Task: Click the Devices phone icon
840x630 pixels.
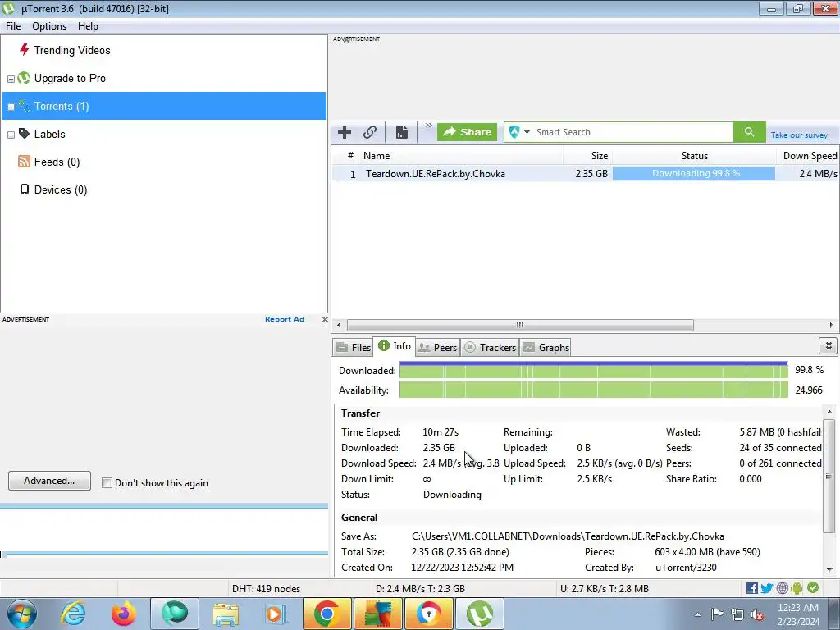Action: 24,189
